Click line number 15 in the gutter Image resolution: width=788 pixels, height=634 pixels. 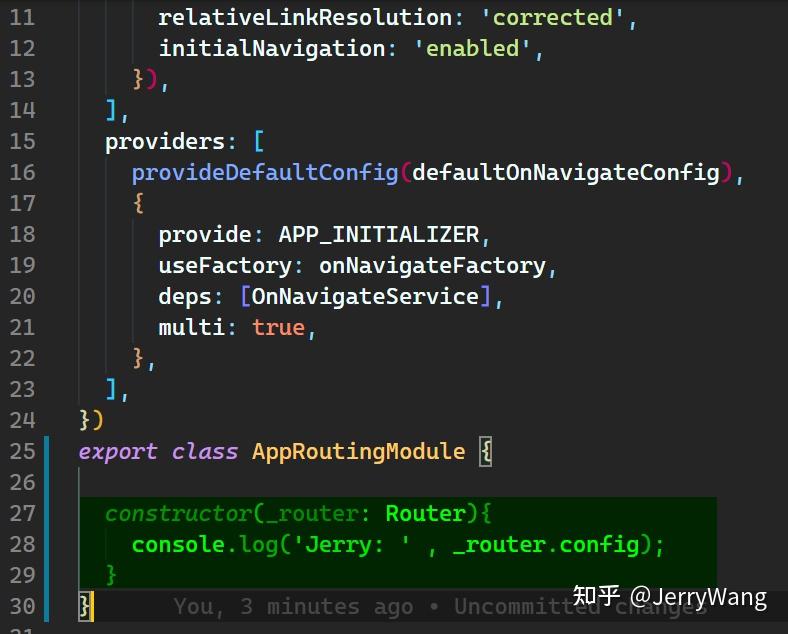click(x=22, y=142)
